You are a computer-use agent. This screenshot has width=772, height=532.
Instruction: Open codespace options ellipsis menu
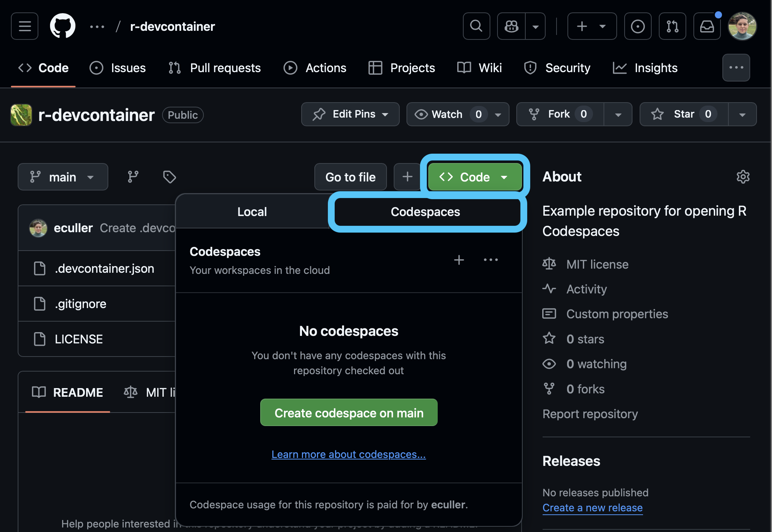(x=491, y=260)
